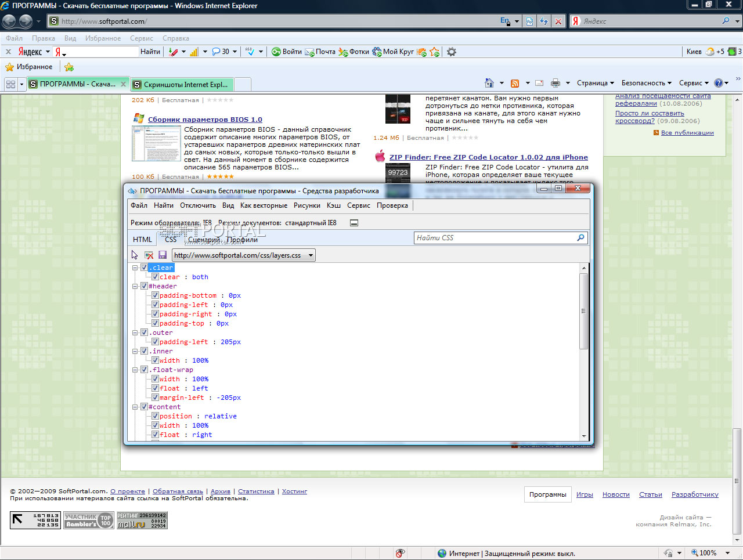This screenshot has width=743, height=560.
Task: Go to home page via the house icon
Action: pyautogui.click(x=489, y=83)
